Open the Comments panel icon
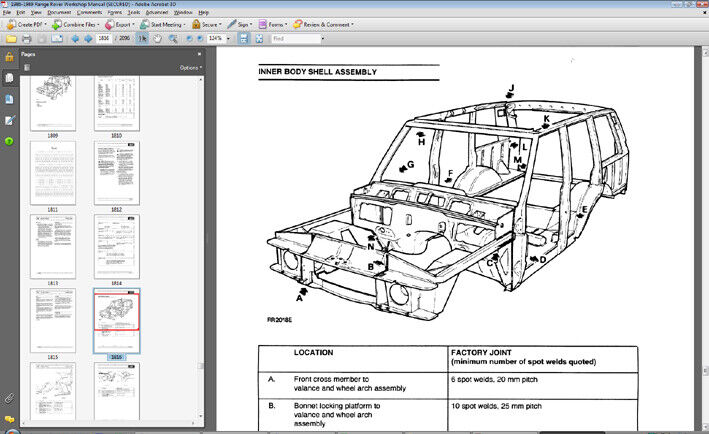This screenshot has height=434, width=709. (9, 420)
